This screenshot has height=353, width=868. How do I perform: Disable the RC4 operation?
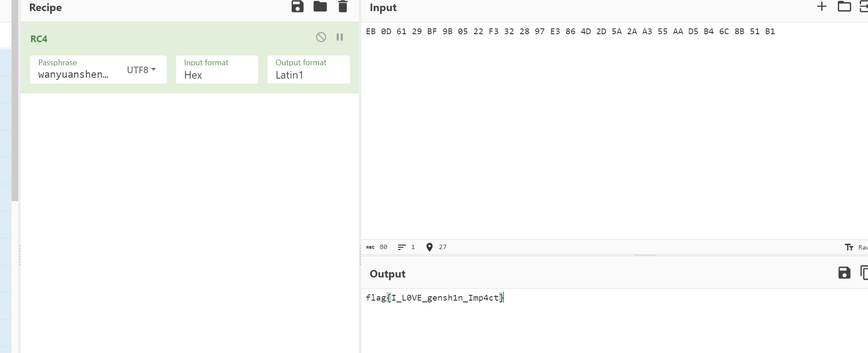(321, 37)
